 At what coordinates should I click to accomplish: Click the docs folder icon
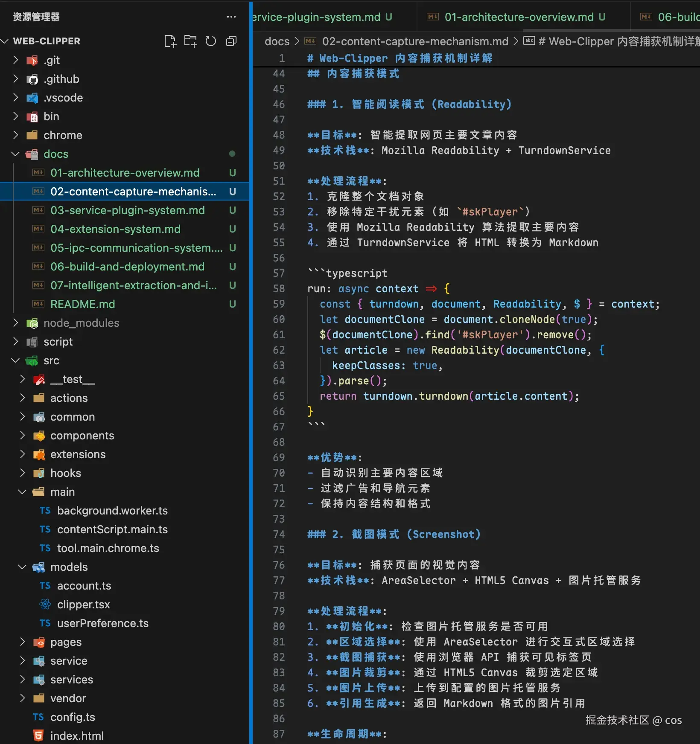click(32, 154)
